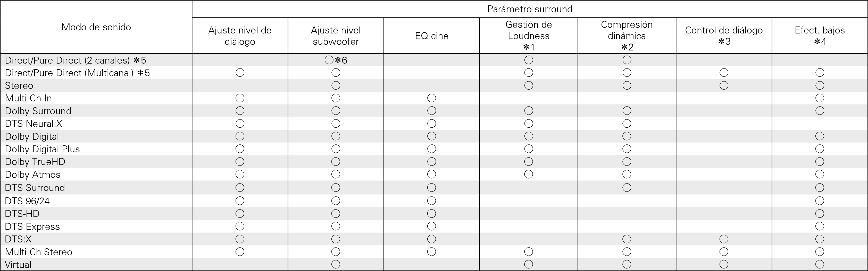868x271 pixels.
Task: Click the DTS Express EQ cine circle
Action: 432,226
